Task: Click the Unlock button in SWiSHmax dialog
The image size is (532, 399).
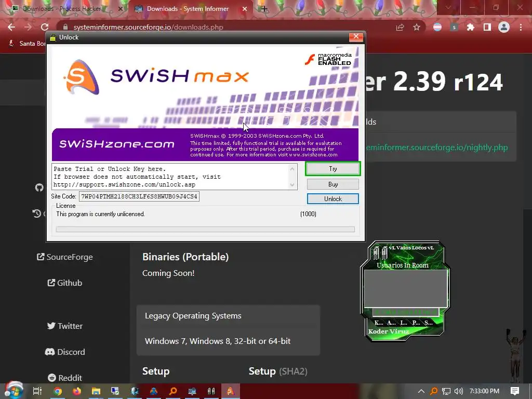Action: click(x=332, y=199)
